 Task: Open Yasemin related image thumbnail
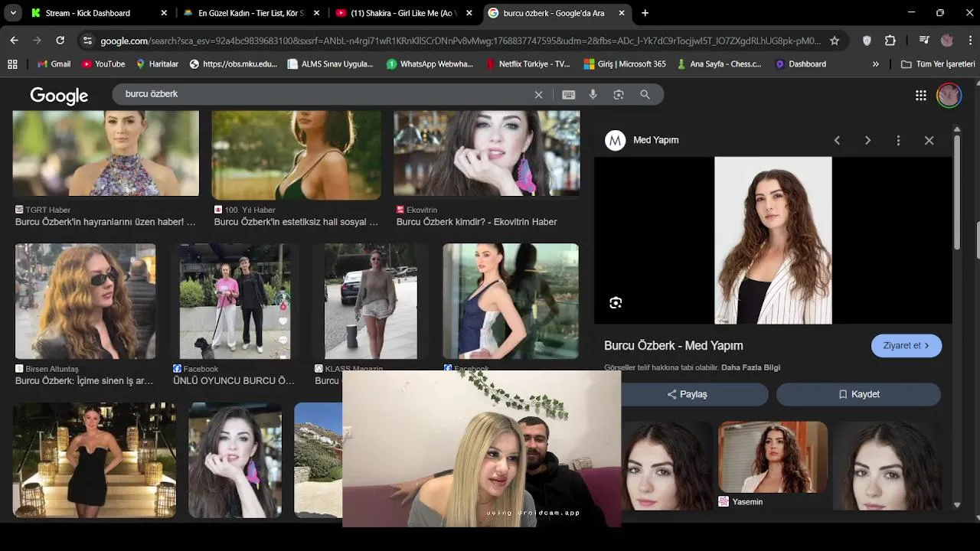(x=773, y=457)
